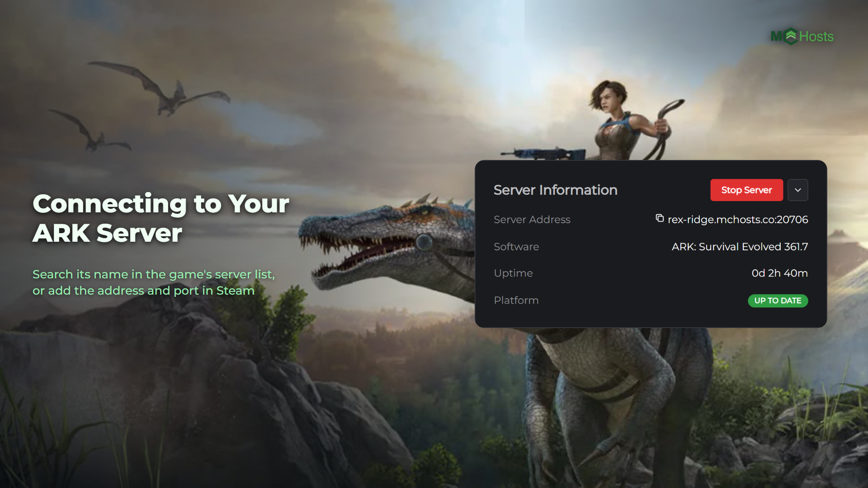Click the MCHosts logo
This screenshot has width=868, height=488.
coord(802,36)
